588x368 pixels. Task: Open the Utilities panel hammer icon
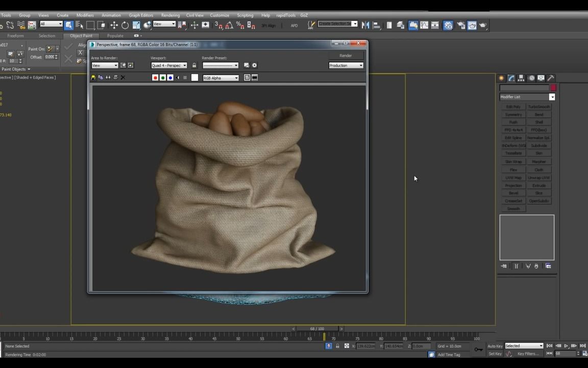[551, 78]
